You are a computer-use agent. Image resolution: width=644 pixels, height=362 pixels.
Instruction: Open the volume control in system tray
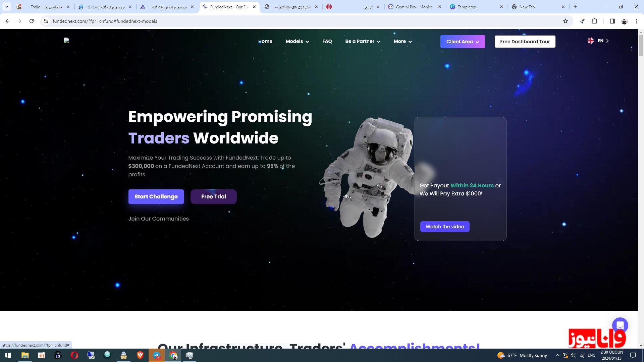(573, 355)
